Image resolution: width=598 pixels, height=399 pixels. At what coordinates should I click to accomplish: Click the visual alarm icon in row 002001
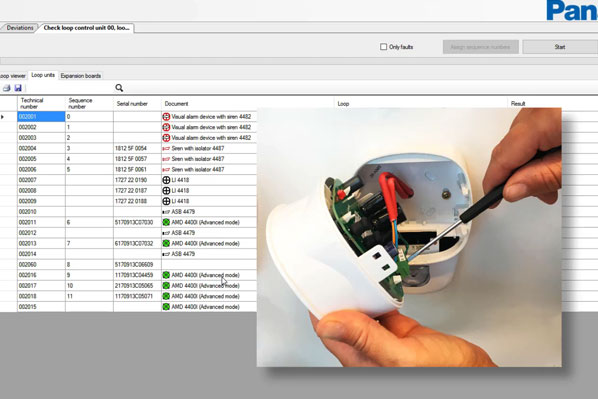click(166, 117)
